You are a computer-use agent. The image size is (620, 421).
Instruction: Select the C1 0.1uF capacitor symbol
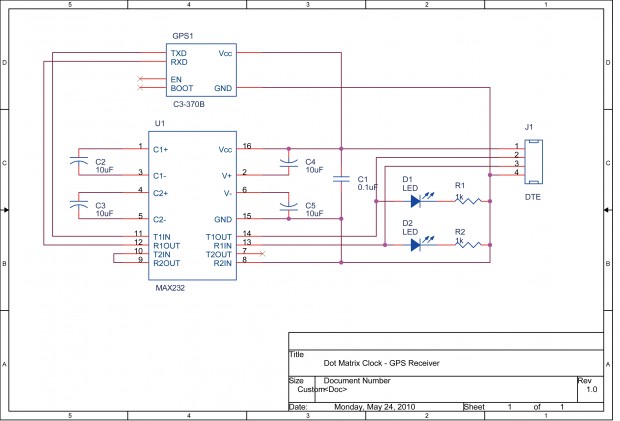point(341,179)
